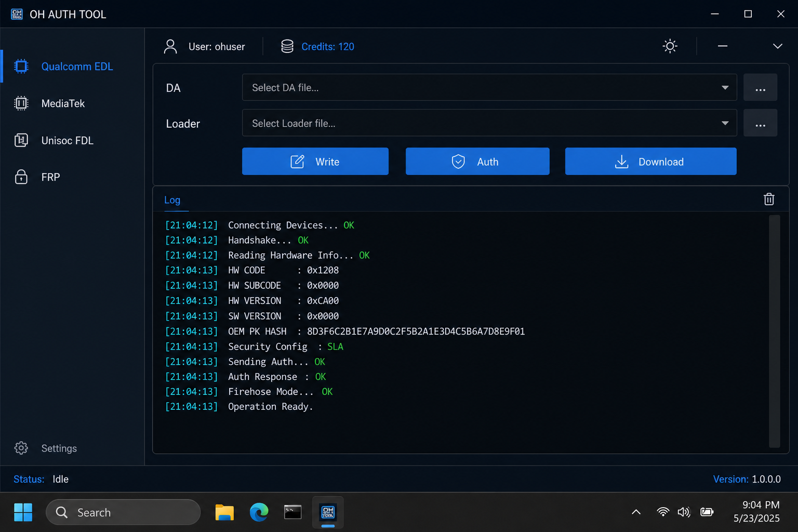Click the battery tray icon

(707, 512)
